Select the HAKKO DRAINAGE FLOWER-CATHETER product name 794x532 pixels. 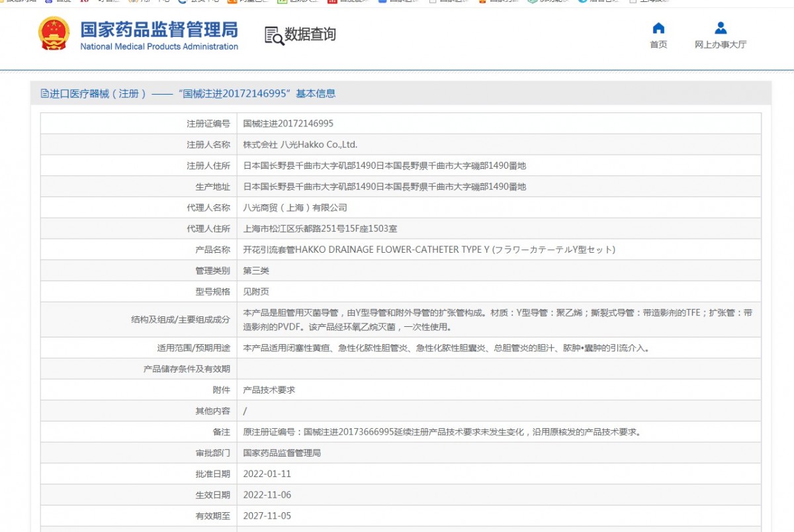[x=429, y=249]
